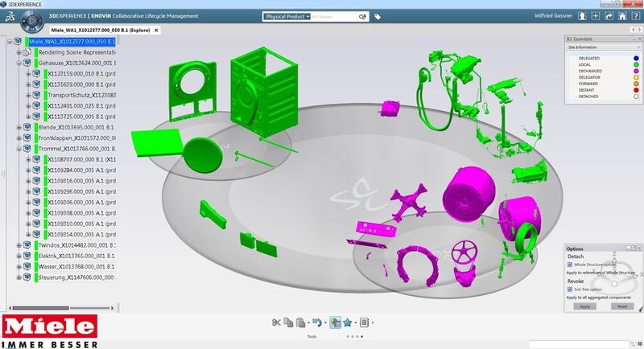Click the magenta EXCHANGED color swatch
Image resolution: width=644 pixels, height=349 pixels.
pos(636,71)
